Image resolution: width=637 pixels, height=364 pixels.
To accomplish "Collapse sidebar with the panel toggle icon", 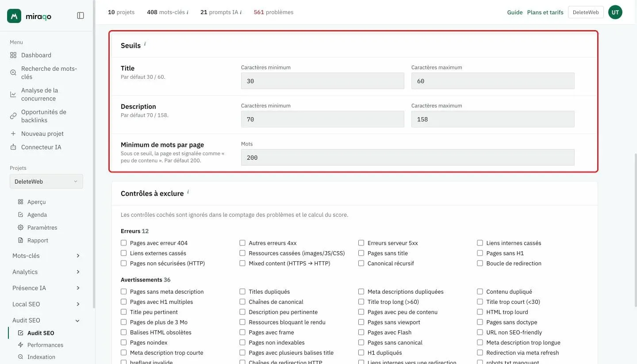I will point(81,15).
